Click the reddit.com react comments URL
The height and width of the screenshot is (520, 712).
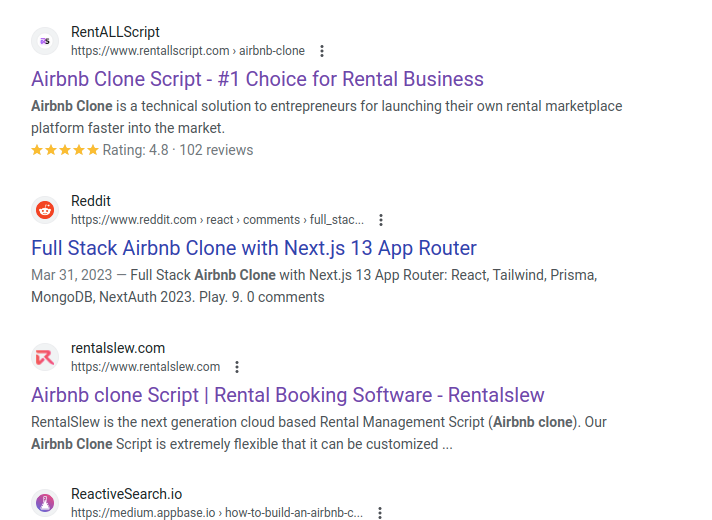click(218, 220)
